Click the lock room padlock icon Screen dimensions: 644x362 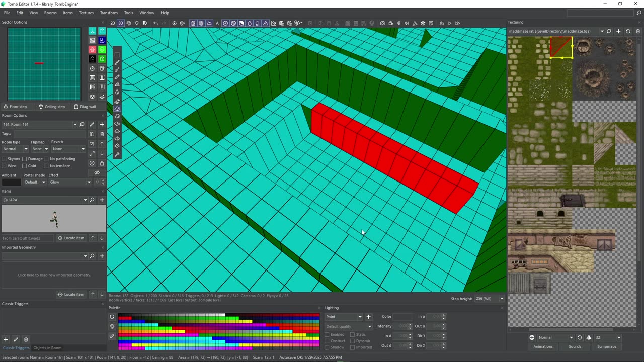tap(102, 163)
